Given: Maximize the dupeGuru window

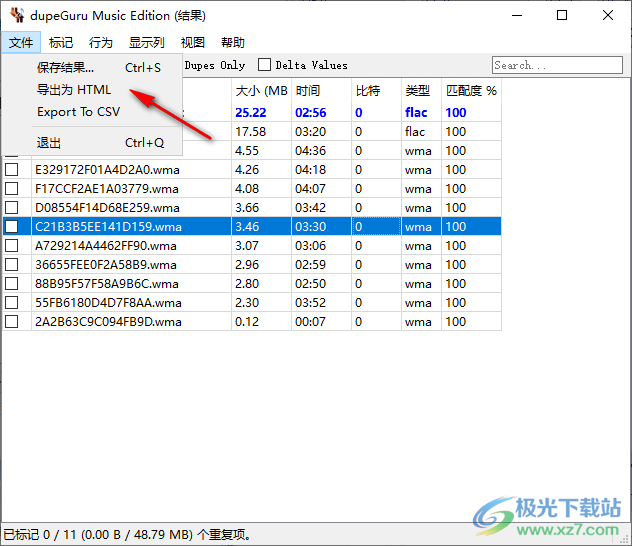Looking at the screenshot, I should click(562, 15).
